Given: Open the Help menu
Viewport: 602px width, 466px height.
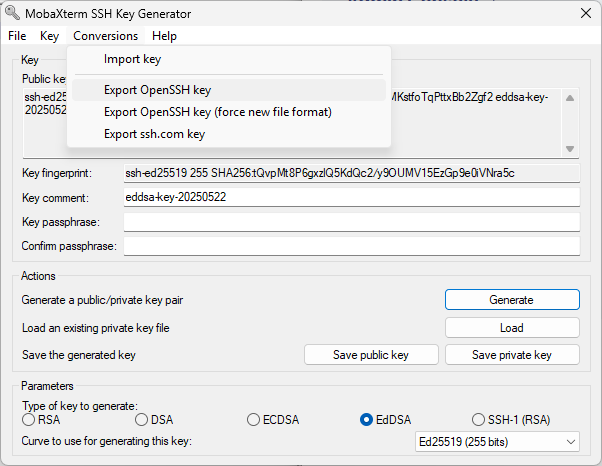Looking at the screenshot, I should [x=164, y=36].
